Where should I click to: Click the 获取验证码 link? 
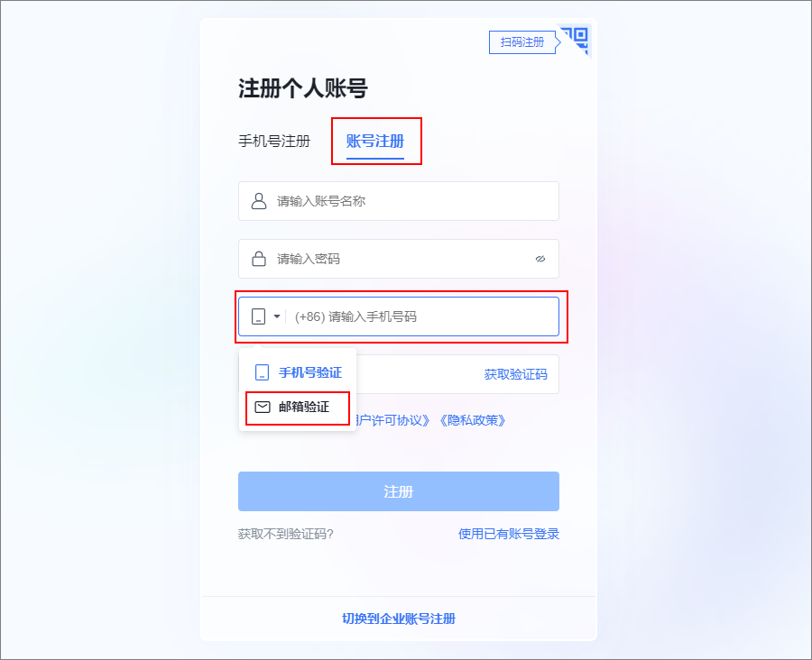[x=515, y=374]
